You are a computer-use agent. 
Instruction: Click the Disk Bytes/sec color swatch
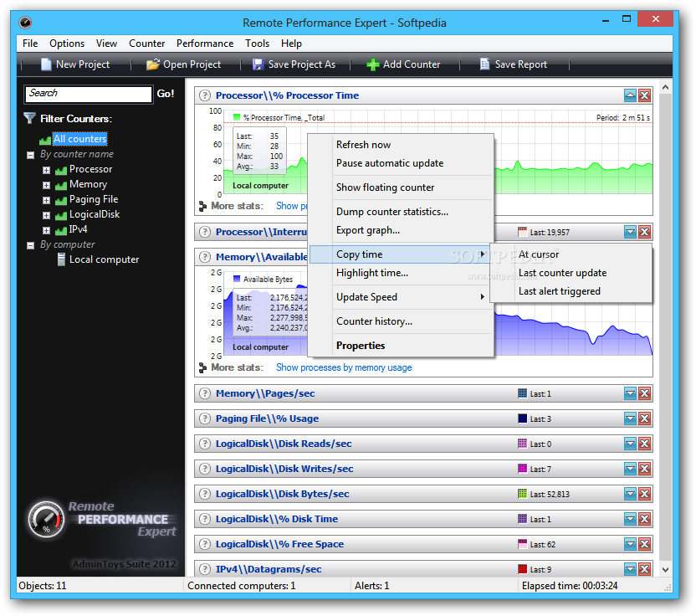click(523, 494)
